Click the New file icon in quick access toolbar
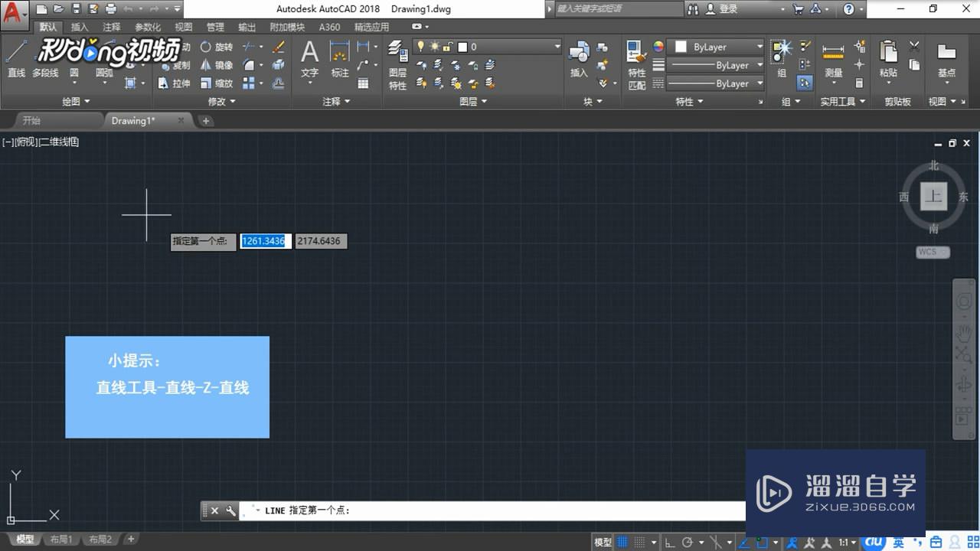The width and height of the screenshot is (980, 551). (41, 9)
